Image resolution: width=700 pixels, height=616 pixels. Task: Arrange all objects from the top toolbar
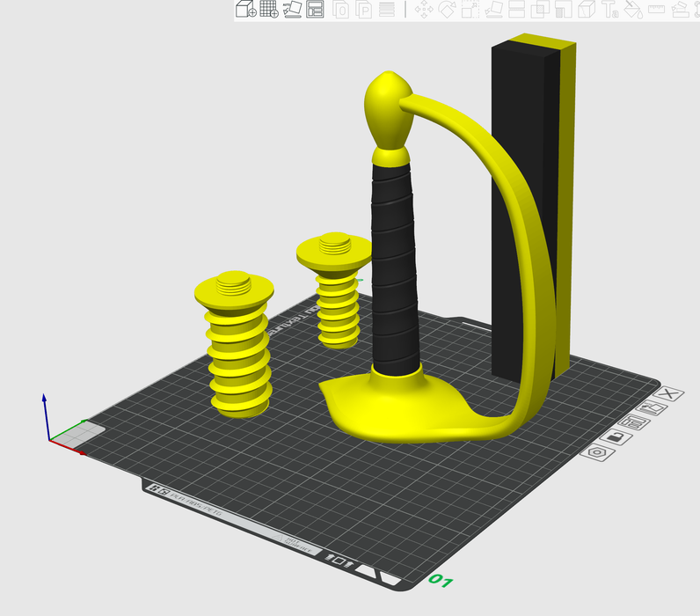[315, 10]
